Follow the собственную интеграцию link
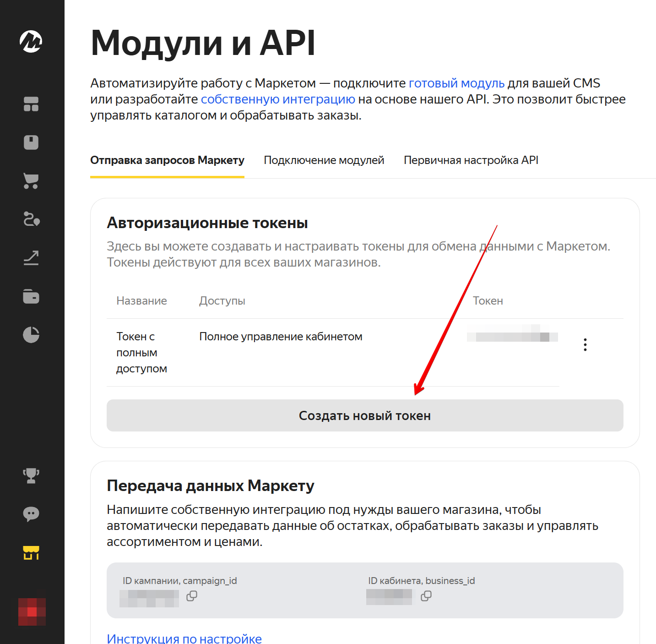656x644 pixels. click(x=278, y=99)
